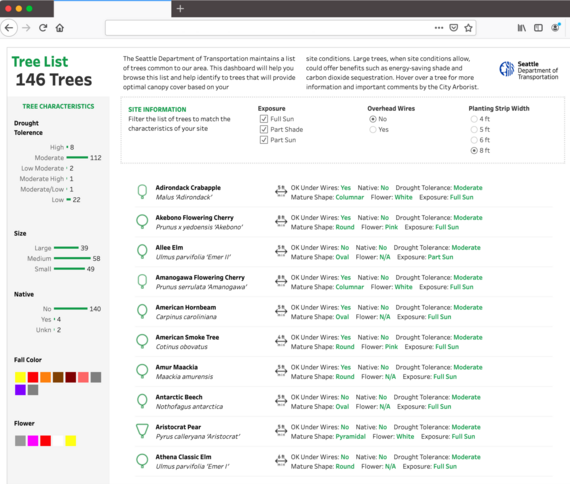Click the Amanogawa Flowering Cherry columnar icon
570x484 pixels.
pos(142,281)
